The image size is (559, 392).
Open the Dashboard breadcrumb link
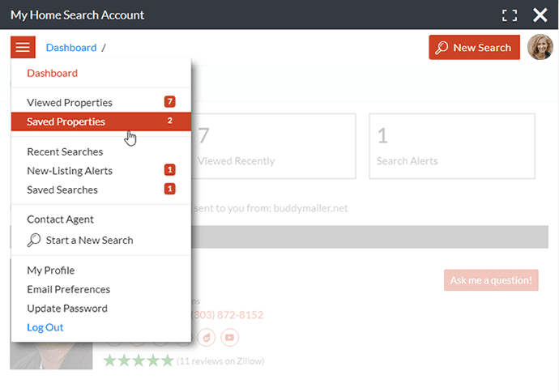click(x=71, y=48)
